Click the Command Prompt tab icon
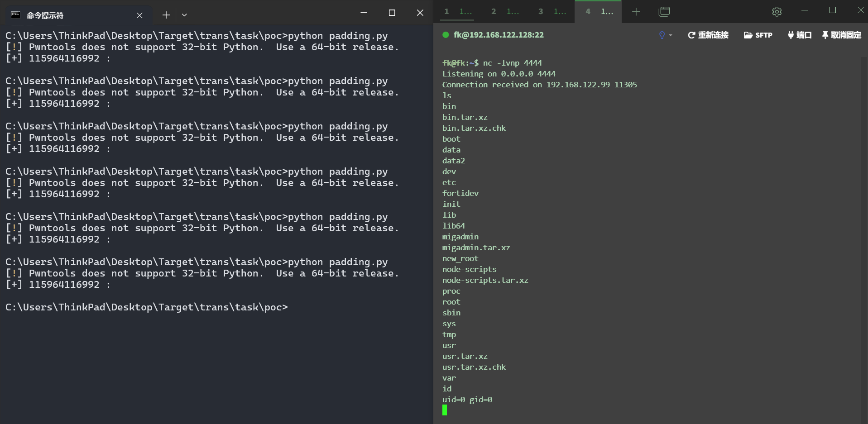868x424 pixels. pos(15,15)
